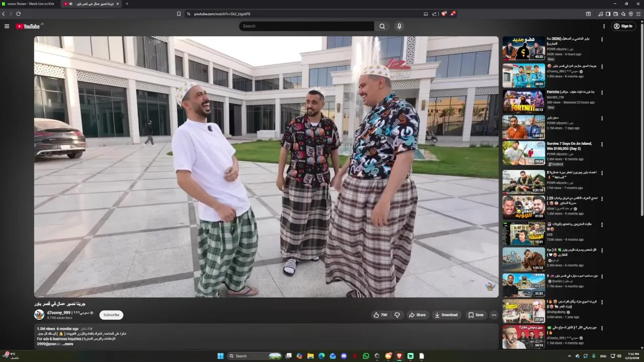Screen dimensions: 644x362
Task: Click the YouTube logo to go home
Action: [x=28, y=26]
